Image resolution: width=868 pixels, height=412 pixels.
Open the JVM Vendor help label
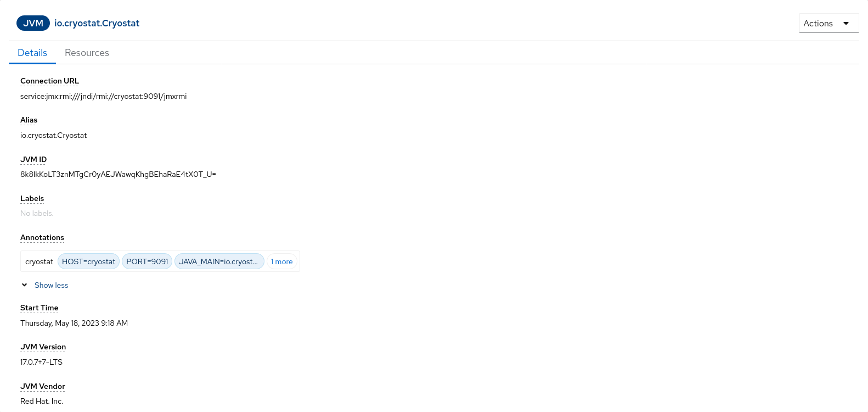[42, 386]
